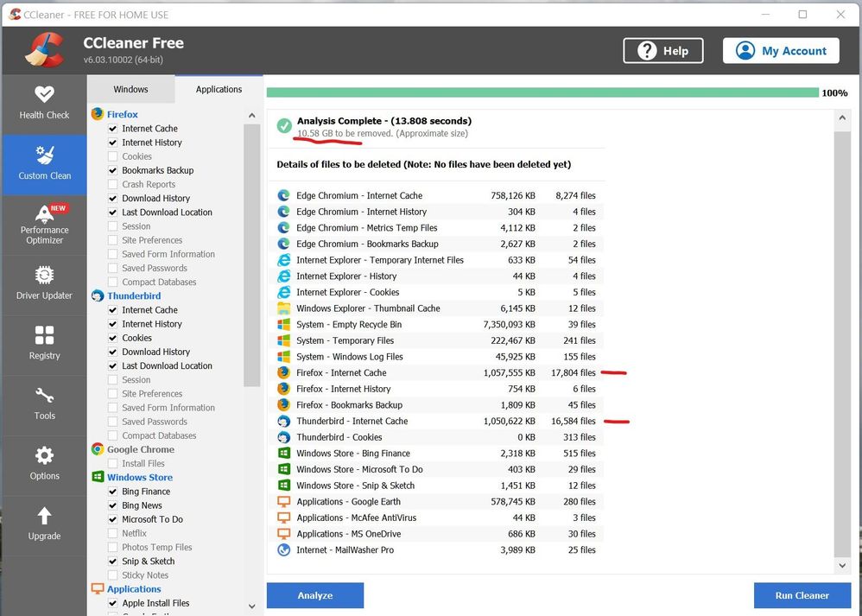Click the category list scroll up arrow

pos(252,116)
